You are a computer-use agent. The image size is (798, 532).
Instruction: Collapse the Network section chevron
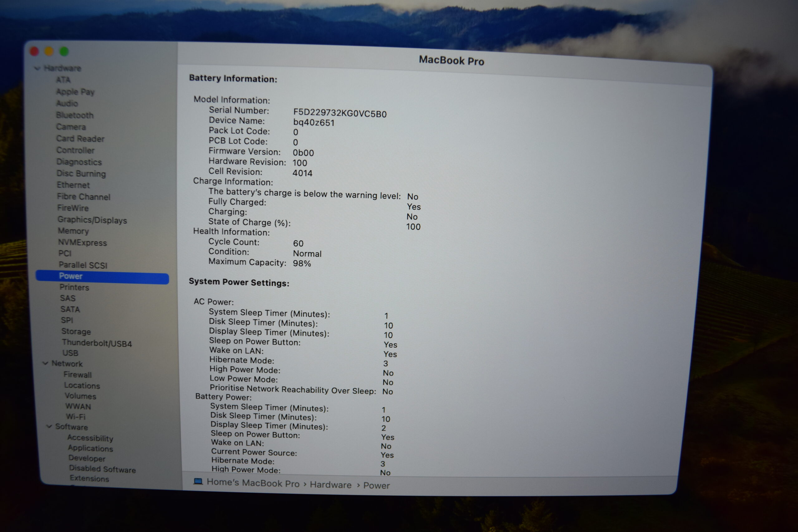tap(45, 363)
